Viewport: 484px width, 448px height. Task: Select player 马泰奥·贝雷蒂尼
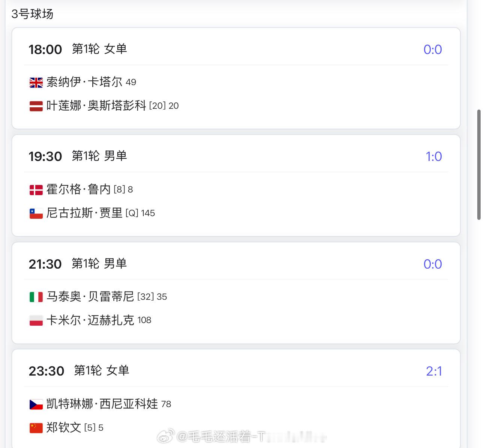pyautogui.click(x=90, y=296)
